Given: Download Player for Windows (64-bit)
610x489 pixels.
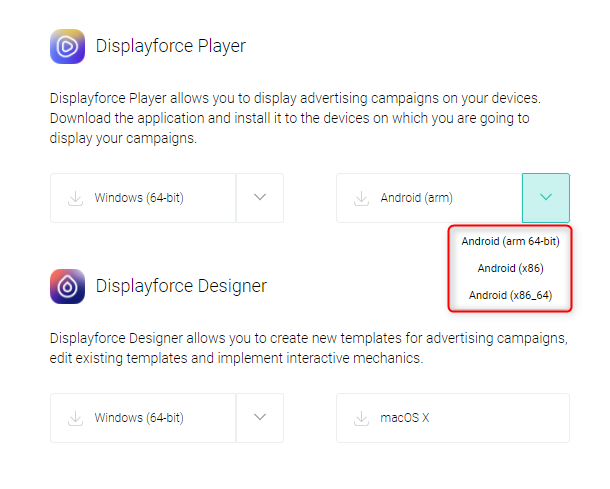Looking at the screenshot, I should pyautogui.click(x=143, y=198).
